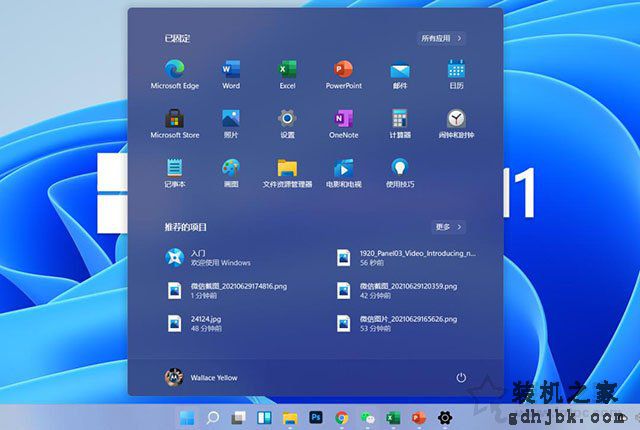Screen dimensions: 640x430
Task: Open Search from the taskbar
Action: tap(213, 417)
